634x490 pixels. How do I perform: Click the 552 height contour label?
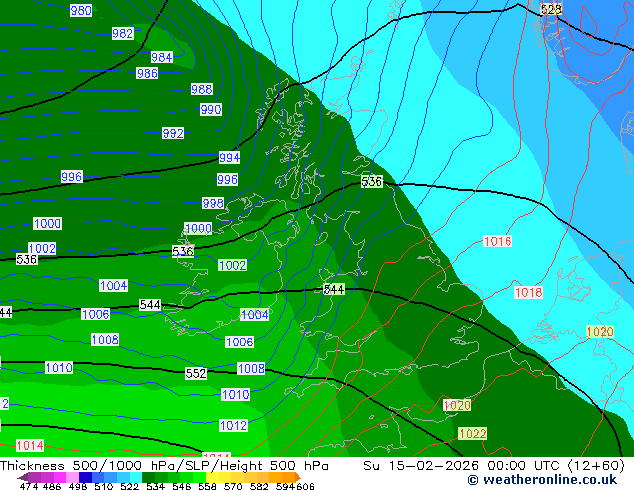pyautogui.click(x=196, y=373)
